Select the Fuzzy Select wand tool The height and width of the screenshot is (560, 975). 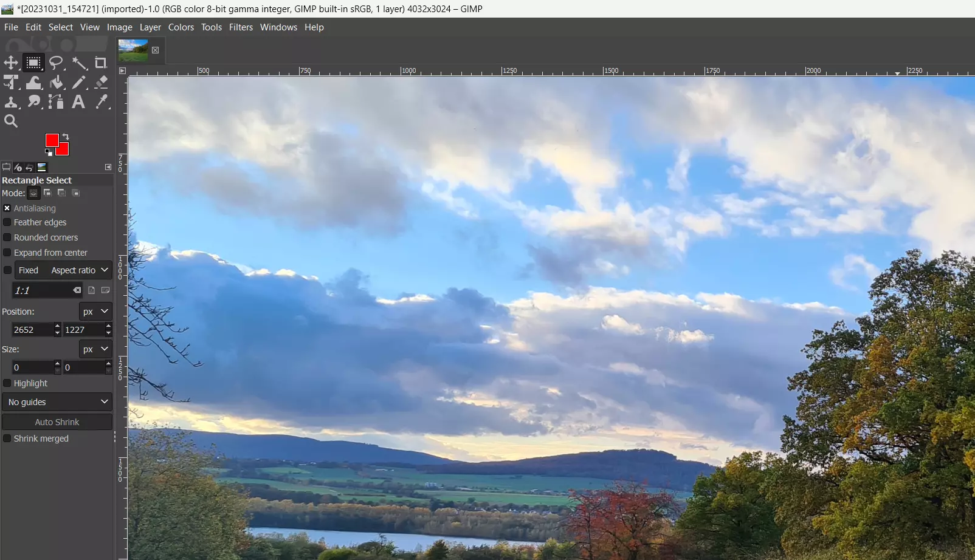80,63
